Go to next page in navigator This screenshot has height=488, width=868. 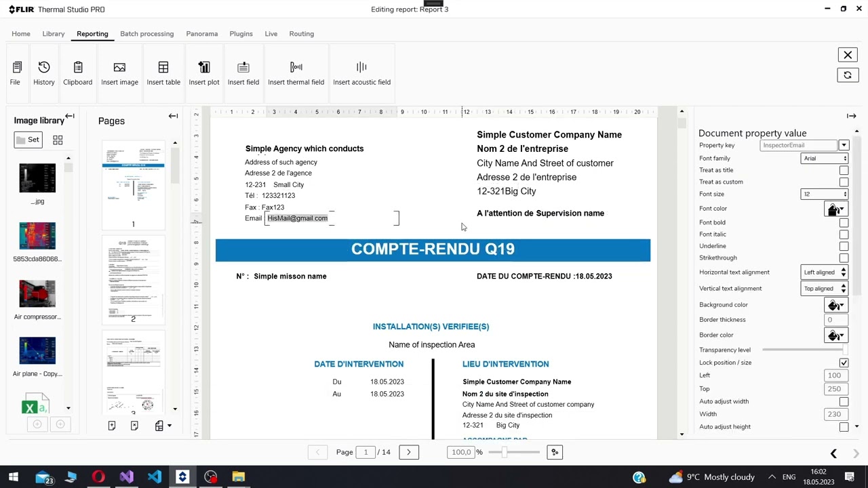pyautogui.click(x=409, y=452)
